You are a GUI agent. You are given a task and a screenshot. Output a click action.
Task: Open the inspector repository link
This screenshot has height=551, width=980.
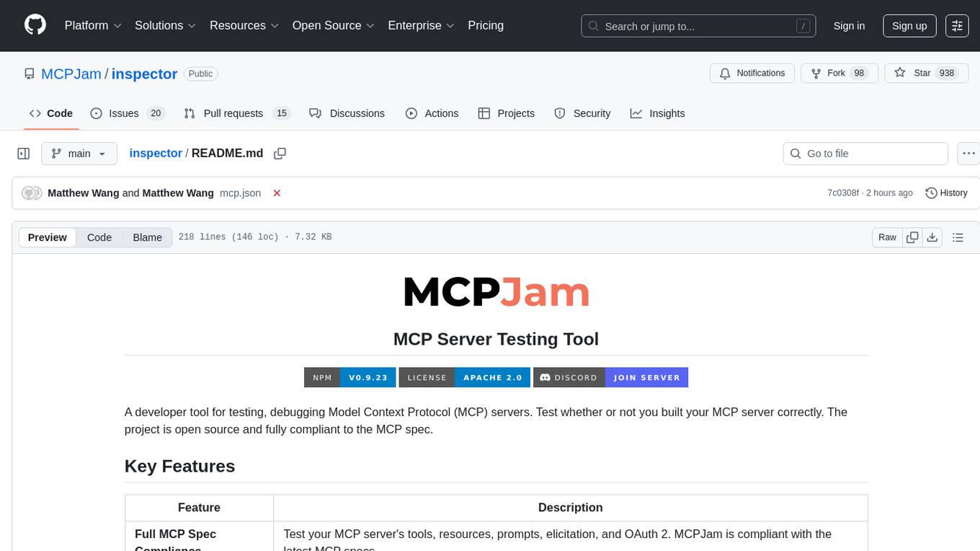coord(144,74)
